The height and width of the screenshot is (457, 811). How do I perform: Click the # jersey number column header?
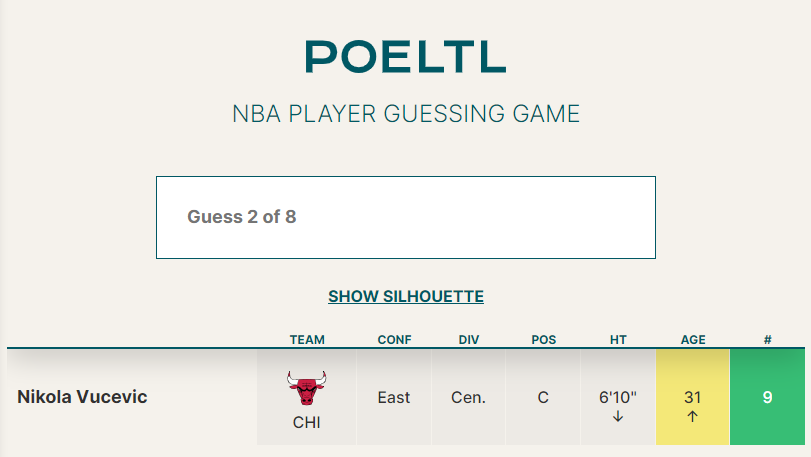point(768,340)
